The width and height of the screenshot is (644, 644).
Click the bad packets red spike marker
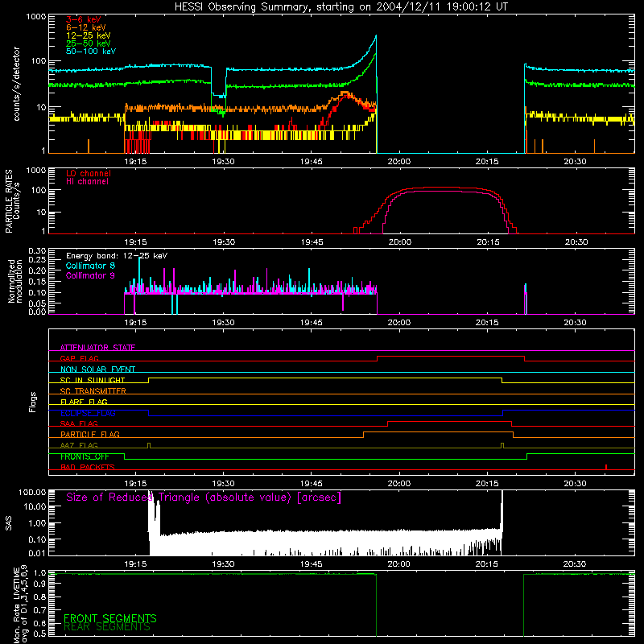[x=606, y=467]
